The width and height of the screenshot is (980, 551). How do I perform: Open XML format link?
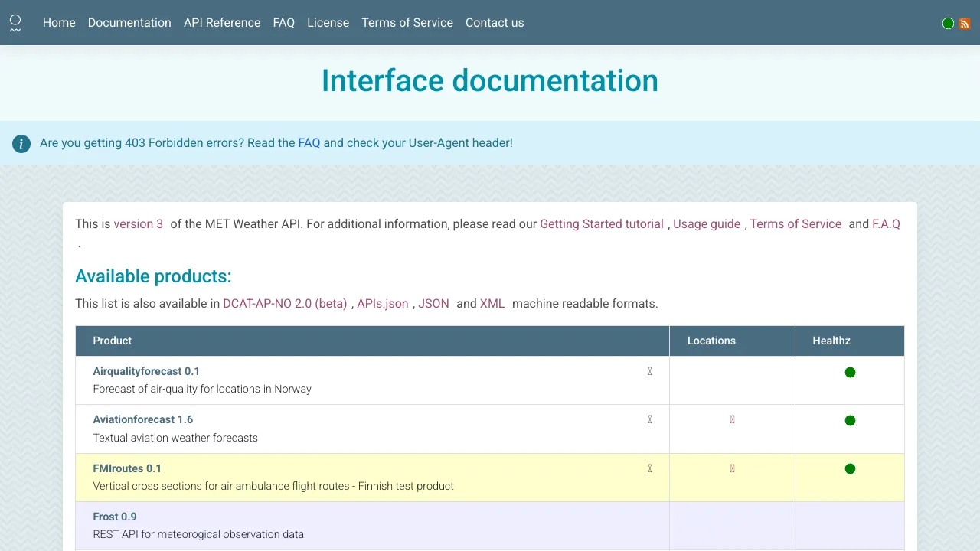(x=492, y=304)
